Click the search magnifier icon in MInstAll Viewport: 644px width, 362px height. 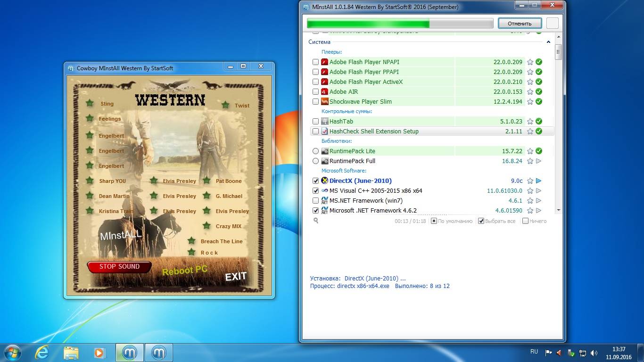pos(316,221)
